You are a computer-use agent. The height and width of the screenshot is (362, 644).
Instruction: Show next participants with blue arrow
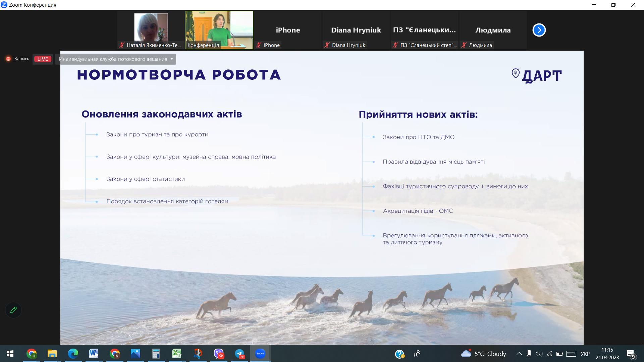(539, 30)
